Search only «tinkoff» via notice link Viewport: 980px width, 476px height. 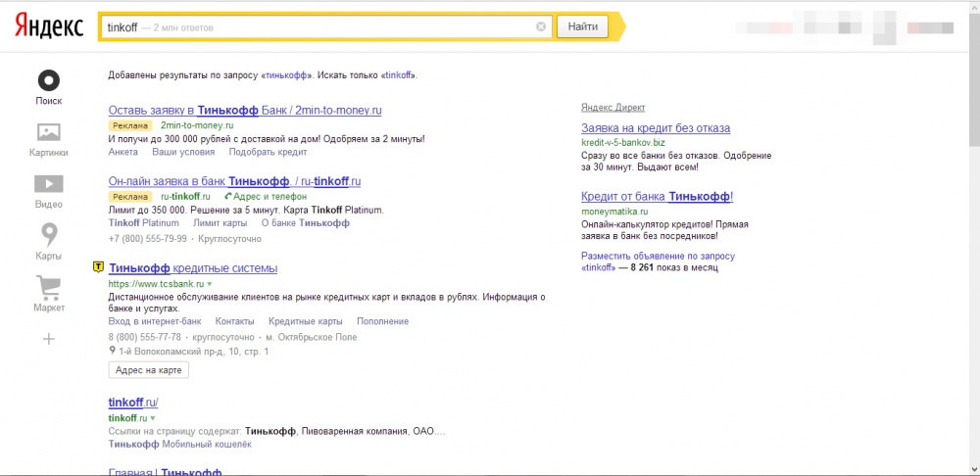point(398,75)
